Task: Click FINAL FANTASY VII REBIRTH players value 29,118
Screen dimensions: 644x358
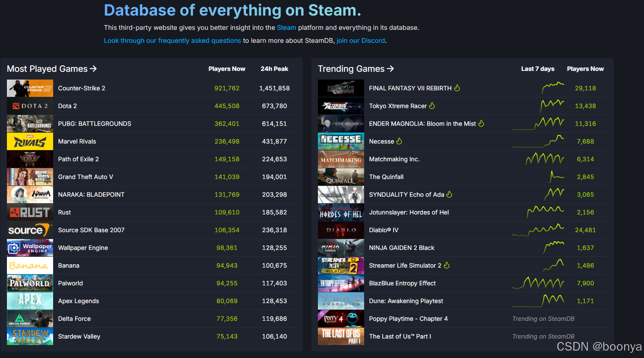Action: pyautogui.click(x=585, y=88)
